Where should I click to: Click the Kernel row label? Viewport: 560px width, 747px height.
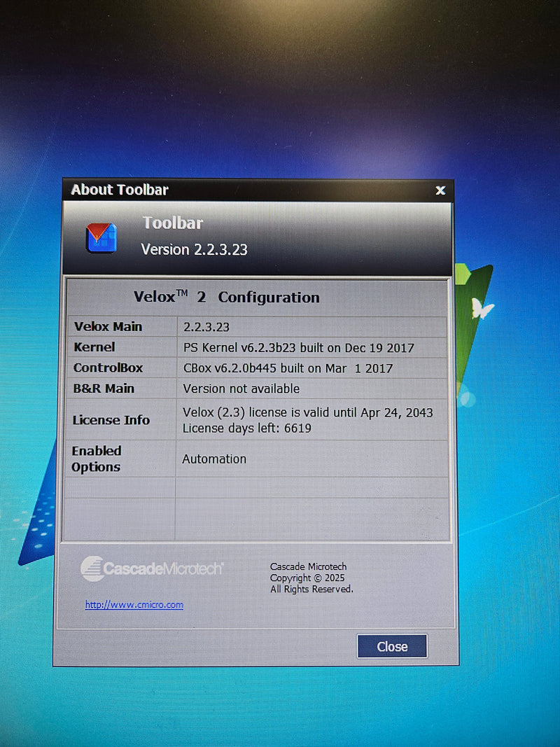click(94, 347)
